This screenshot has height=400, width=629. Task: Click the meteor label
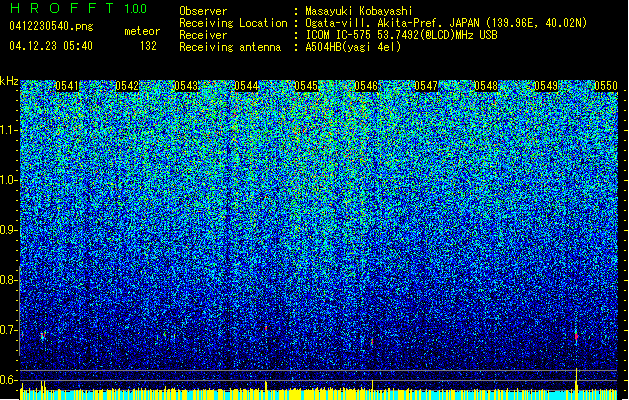tap(142, 31)
